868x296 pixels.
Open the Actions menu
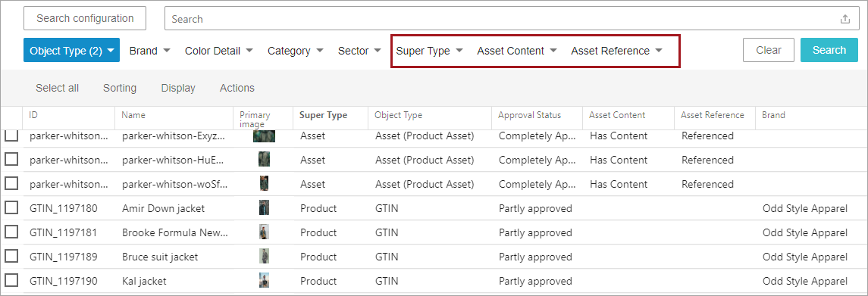[237, 88]
